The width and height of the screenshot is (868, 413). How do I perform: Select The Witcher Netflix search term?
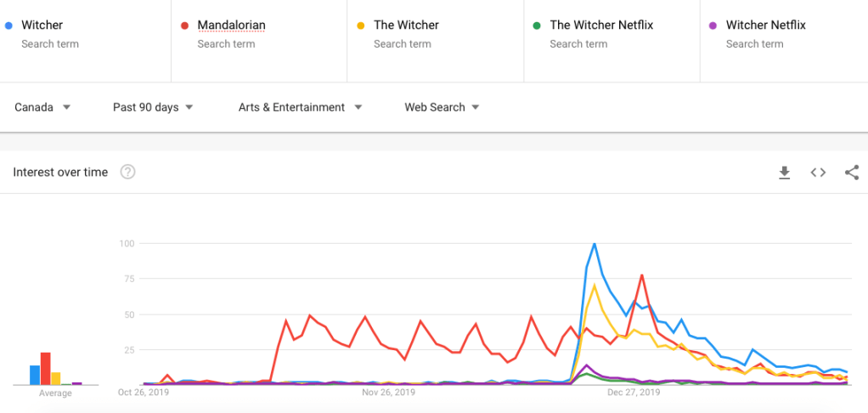coord(601,25)
